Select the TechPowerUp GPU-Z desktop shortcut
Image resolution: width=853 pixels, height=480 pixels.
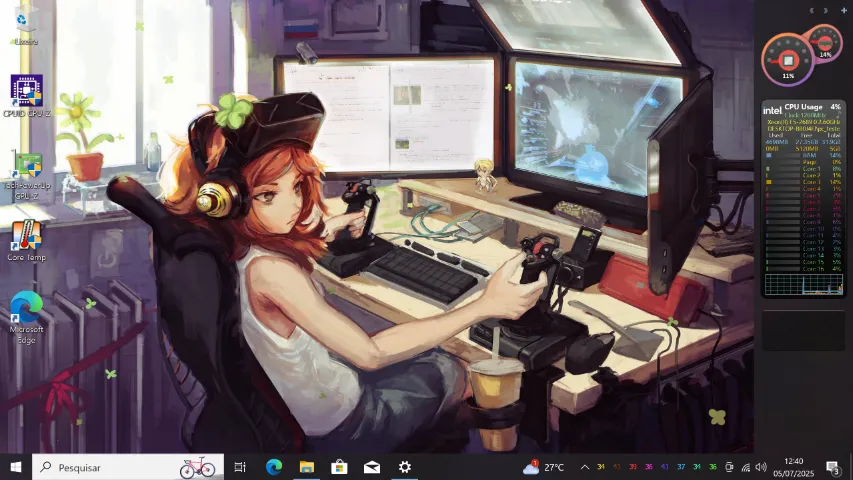tap(26, 176)
